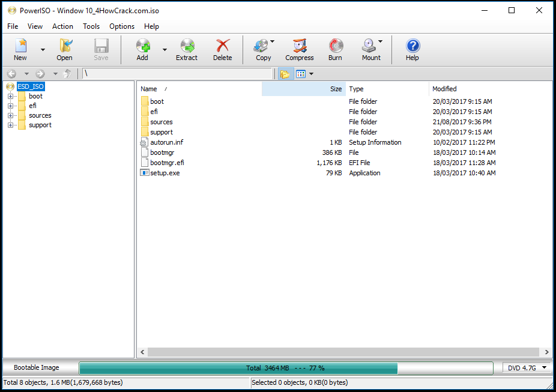Select the efi folder in file list
This screenshot has height=392, width=556.
coord(154,112)
